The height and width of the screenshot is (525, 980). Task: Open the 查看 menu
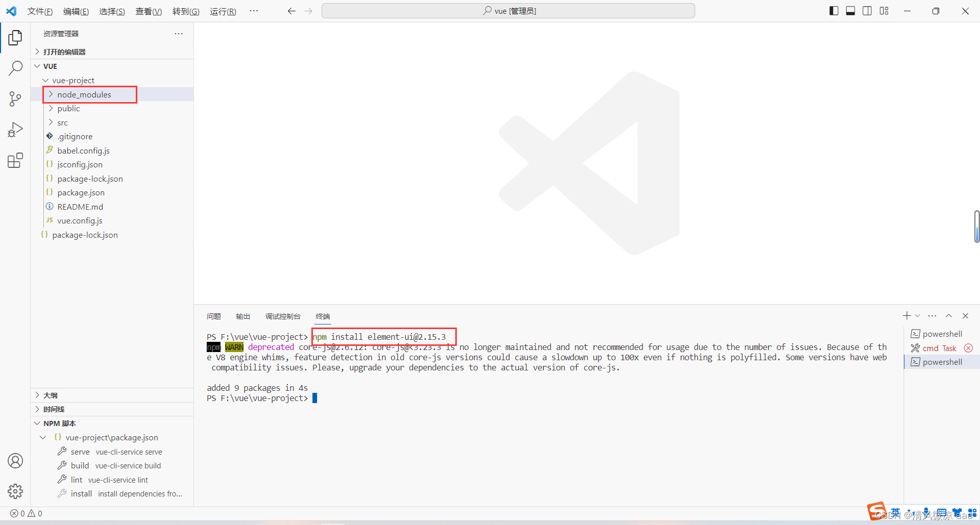[149, 11]
